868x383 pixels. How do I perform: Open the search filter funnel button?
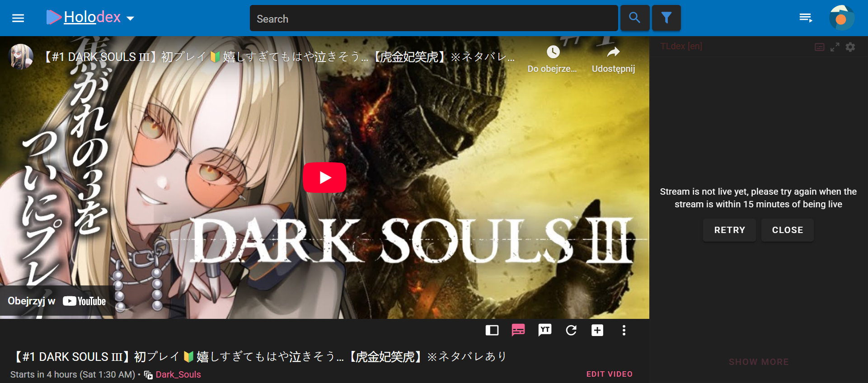666,18
